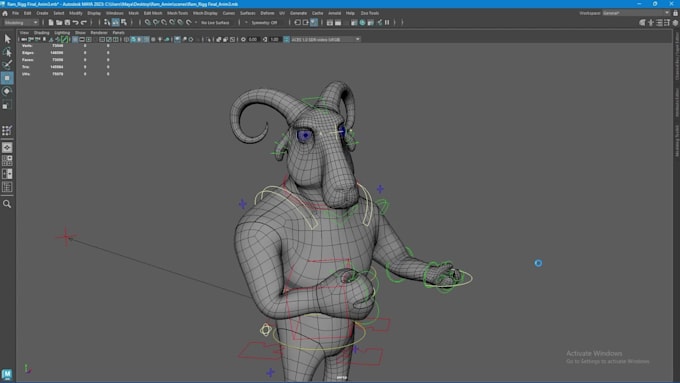Click Select by hierarchy mode icon
Image resolution: width=680 pixels, height=383 pixels.
[107, 23]
